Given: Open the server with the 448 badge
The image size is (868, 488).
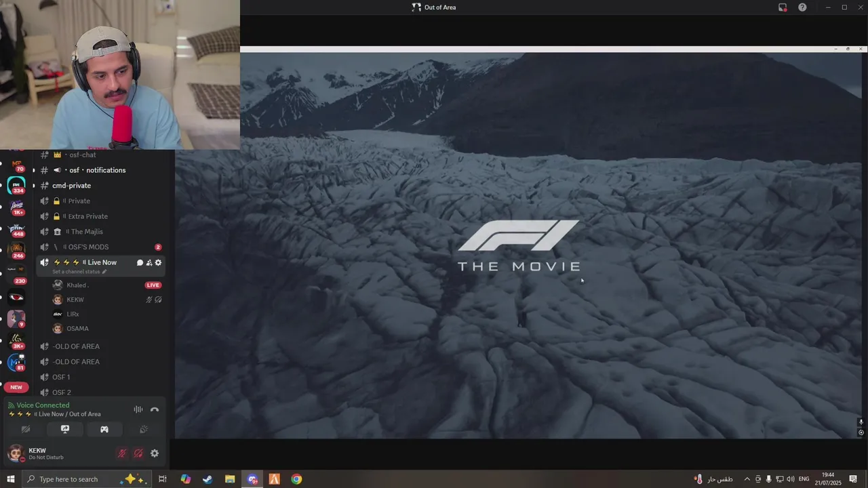Looking at the screenshot, I should [16, 229].
